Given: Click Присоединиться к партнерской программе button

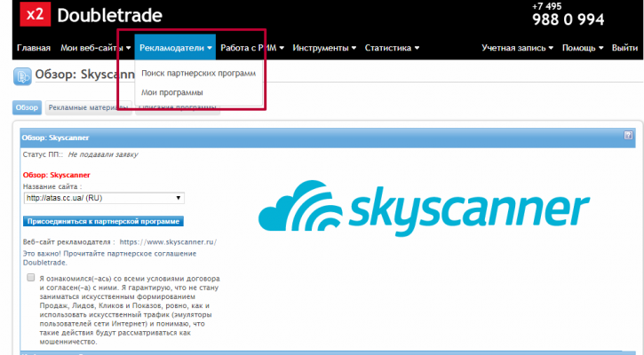Looking at the screenshot, I should 104,221.
